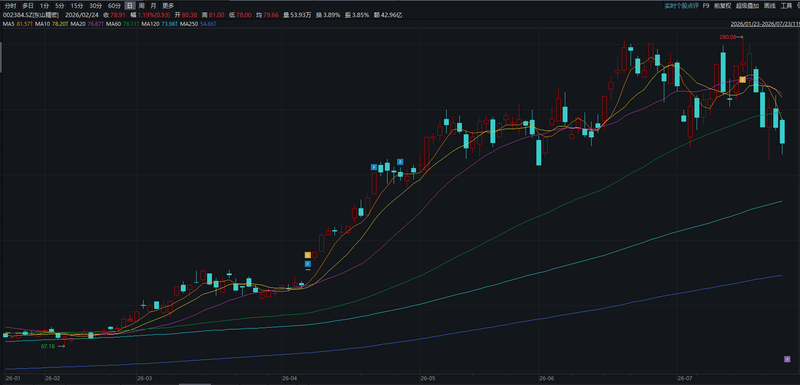This screenshot has height=385, width=800.
Task: Select the 周 weekly K-line tab
Action: tap(141, 6)
